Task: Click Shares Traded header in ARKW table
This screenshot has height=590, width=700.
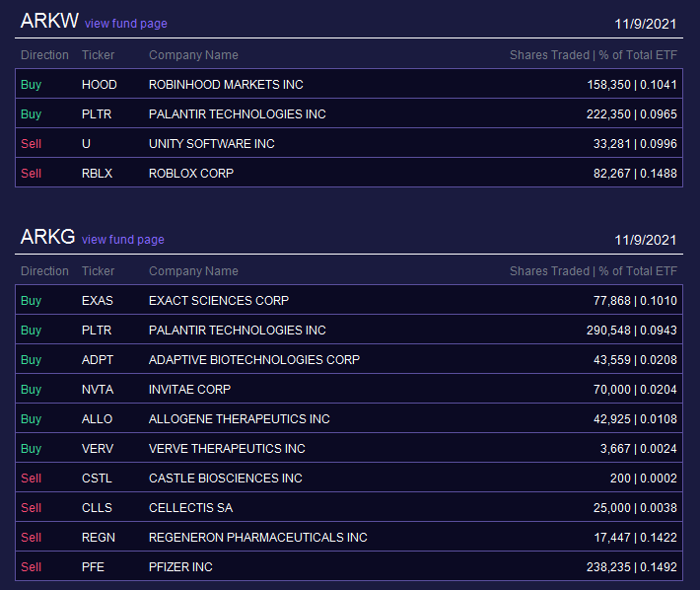Action: click(x=594, y=55)
